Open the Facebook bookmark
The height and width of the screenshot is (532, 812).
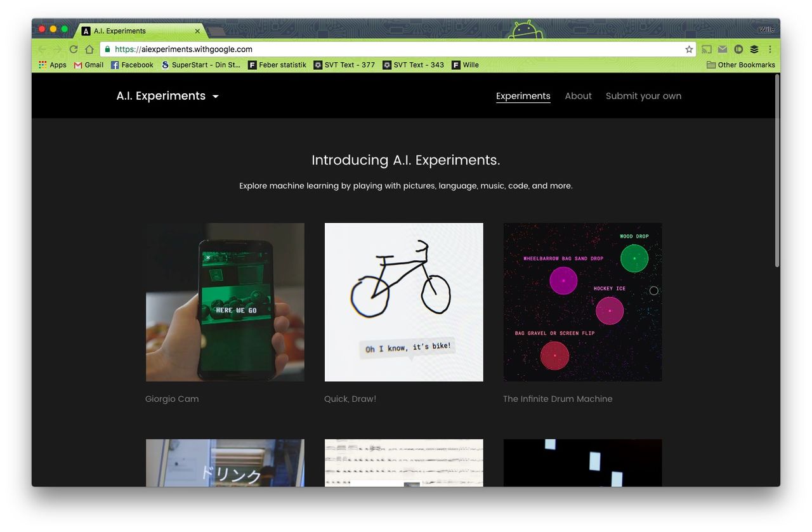(132, 65)
